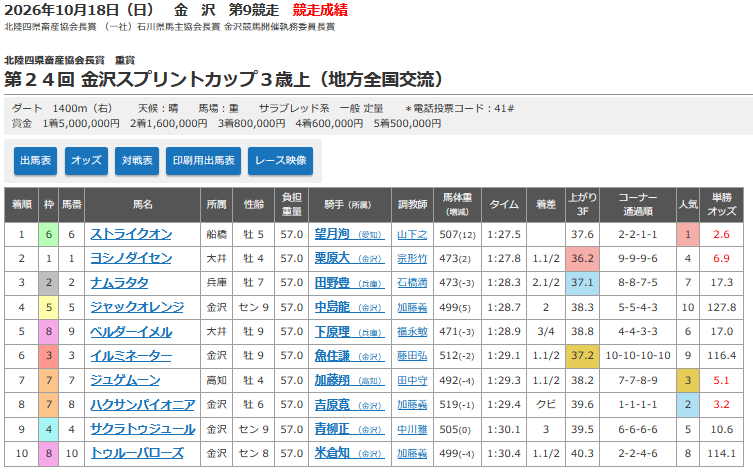This screenshot has height=476, width=753.
Task: Open trainer 加藤義 in トゥルーバローズ row
Action: point(412,454)
